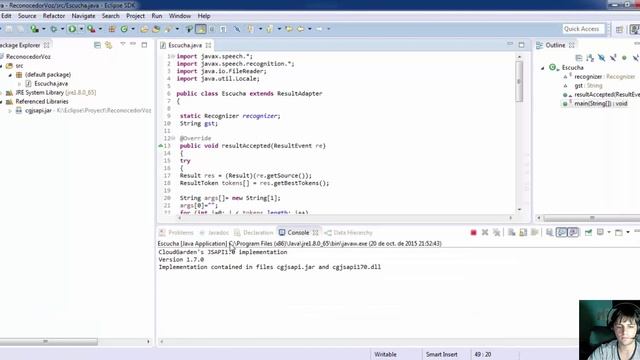640x360 pixels.
Task: Run the program with green Run button
Action: (72, 29)
